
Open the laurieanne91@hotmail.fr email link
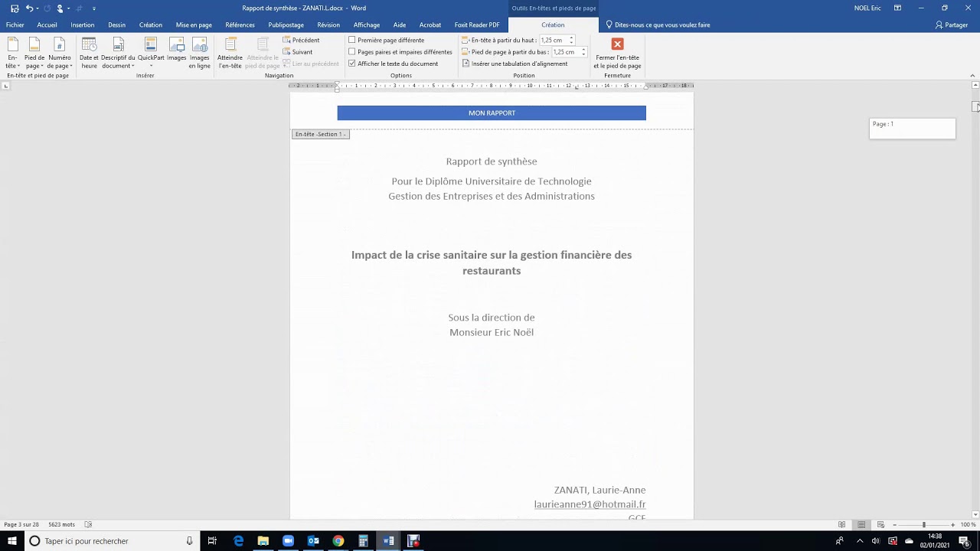[590, 504]
